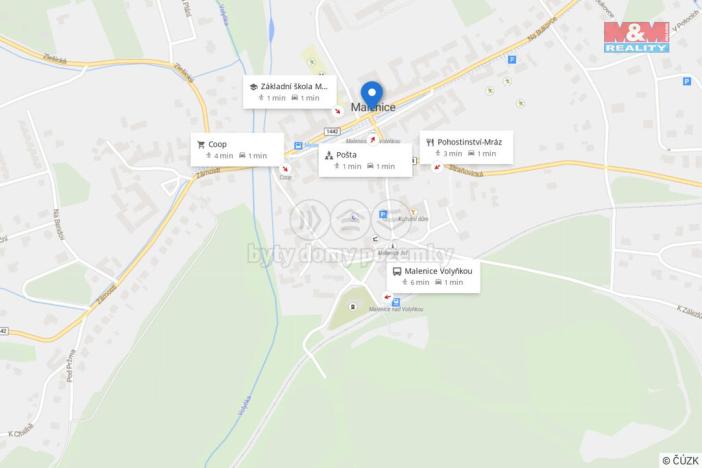702x468 pixels.
Task: Click the blue parking icon near Na Bulávce road
Action: pos(512,59)
